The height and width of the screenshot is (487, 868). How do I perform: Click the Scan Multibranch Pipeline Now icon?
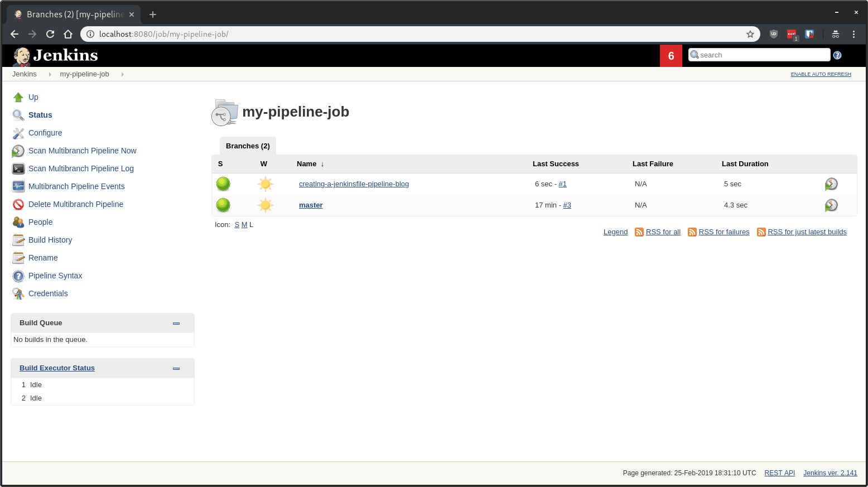[18, 151]
